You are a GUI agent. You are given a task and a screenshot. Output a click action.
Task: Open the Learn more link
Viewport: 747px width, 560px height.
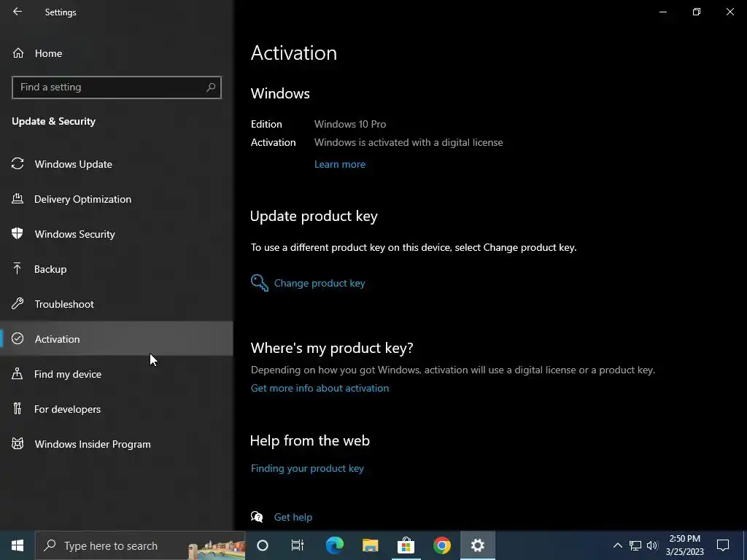pyautogui.click(x=340, y=164)
